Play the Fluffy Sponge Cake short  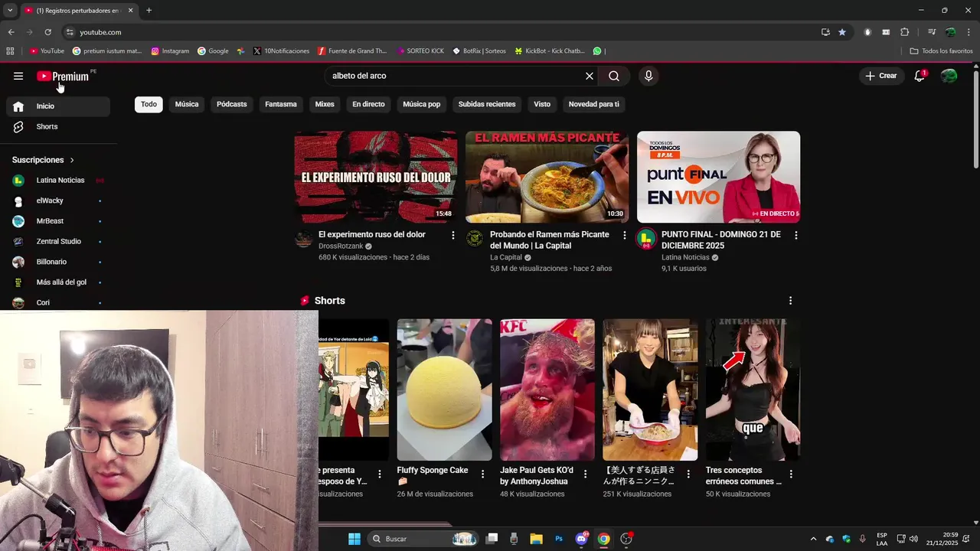[x=444, y=390]
